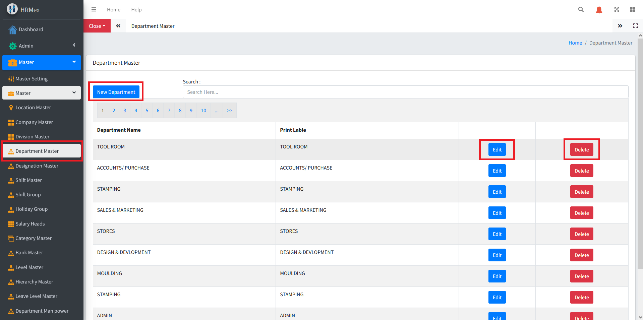This screenshot has height=320, width=644.
Task: Open the search magnifier icon
Action: pyautogui.click(x=581, y=9)
